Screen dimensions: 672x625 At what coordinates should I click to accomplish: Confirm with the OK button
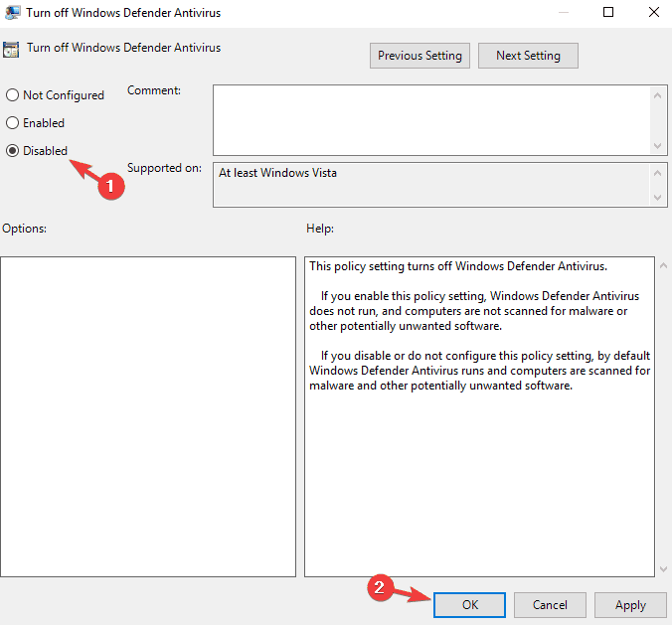(x=469, y=605)
